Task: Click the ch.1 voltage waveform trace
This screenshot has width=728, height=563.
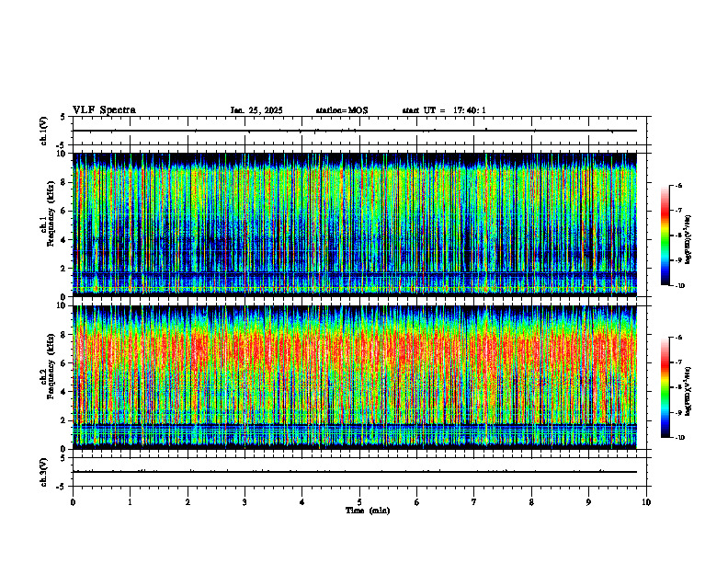Action: (x=355, y=131)
